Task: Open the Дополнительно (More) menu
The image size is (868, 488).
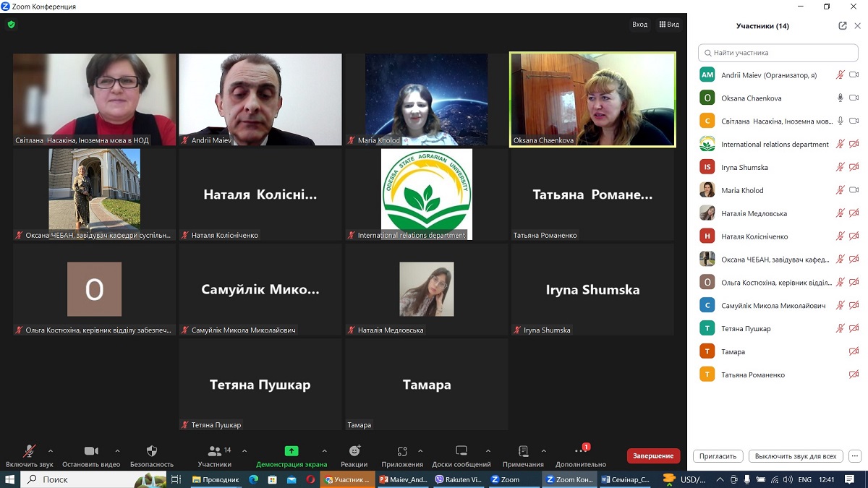Action: click(580, 451)
